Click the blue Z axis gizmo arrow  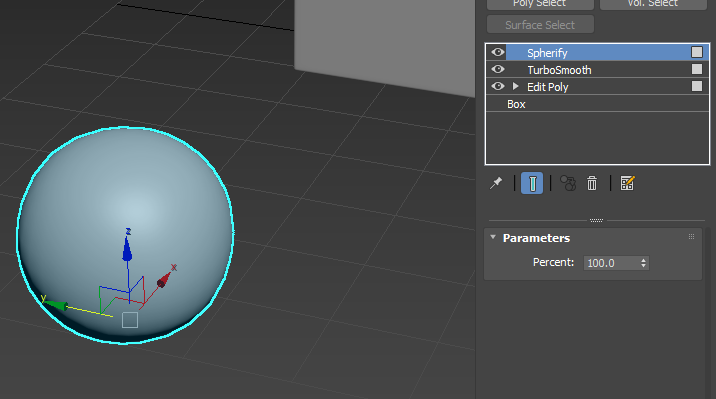[x=127, y=249]
